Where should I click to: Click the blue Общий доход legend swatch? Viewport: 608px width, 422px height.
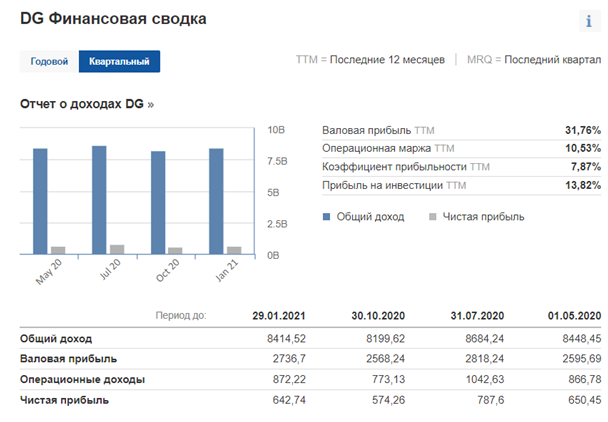pos(326,216)
